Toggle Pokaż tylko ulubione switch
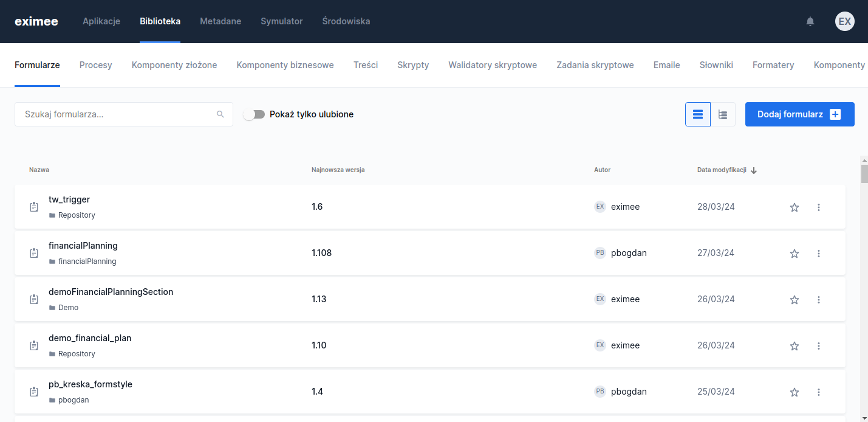This screenshot has width=868, height=422. tap(255, 114)
